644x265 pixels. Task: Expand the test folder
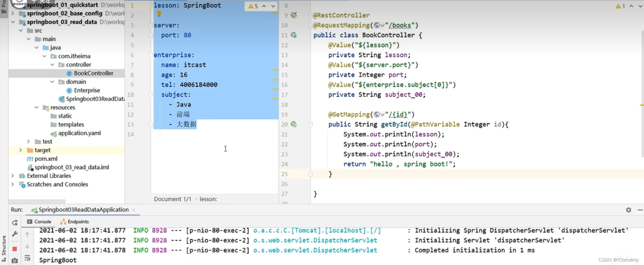[29, 142]
